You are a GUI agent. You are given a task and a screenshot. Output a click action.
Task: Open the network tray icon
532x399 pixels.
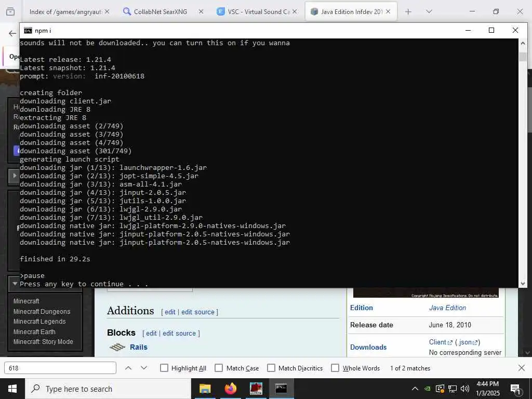pos(453,389)
